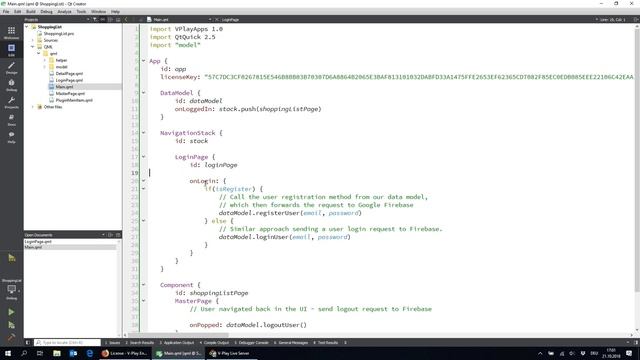This screenshot has width=640, height=360.
Task: Expand the Sources folder in the project tree
Action: (x=33, y=40)
